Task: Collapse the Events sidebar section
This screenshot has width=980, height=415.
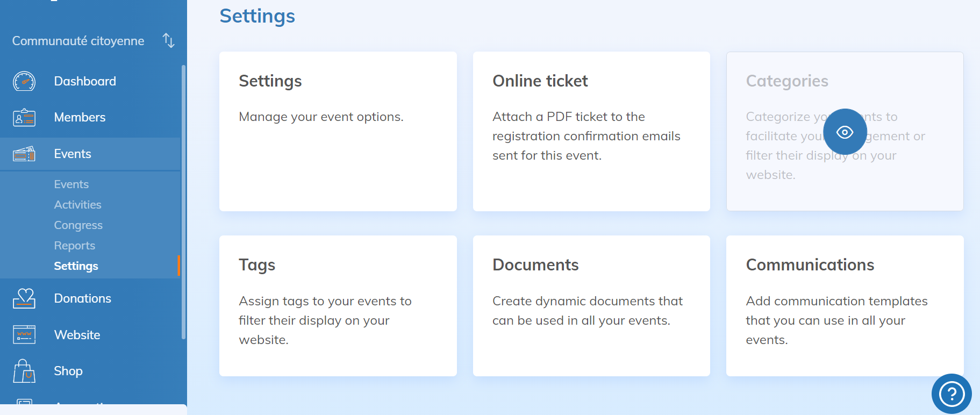Action: [73, 154]
